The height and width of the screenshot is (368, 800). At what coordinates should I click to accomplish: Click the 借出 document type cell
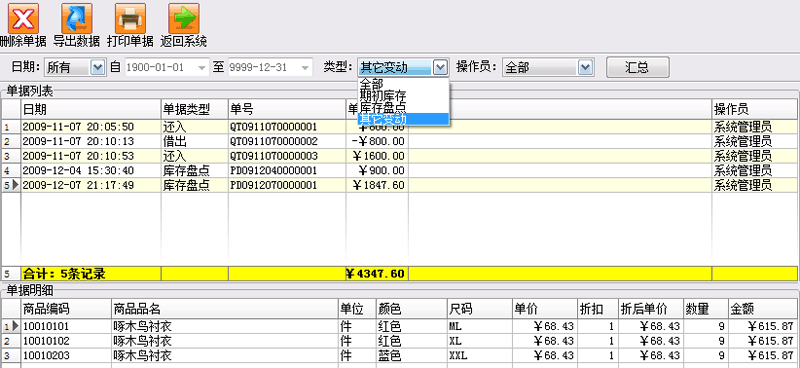pos(194,141)
